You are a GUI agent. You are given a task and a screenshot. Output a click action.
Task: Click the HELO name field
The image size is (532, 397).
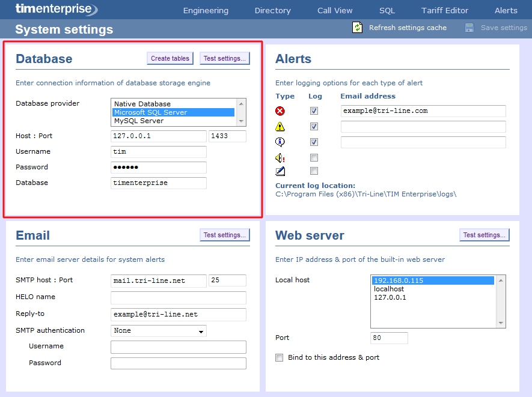point(179,298)
